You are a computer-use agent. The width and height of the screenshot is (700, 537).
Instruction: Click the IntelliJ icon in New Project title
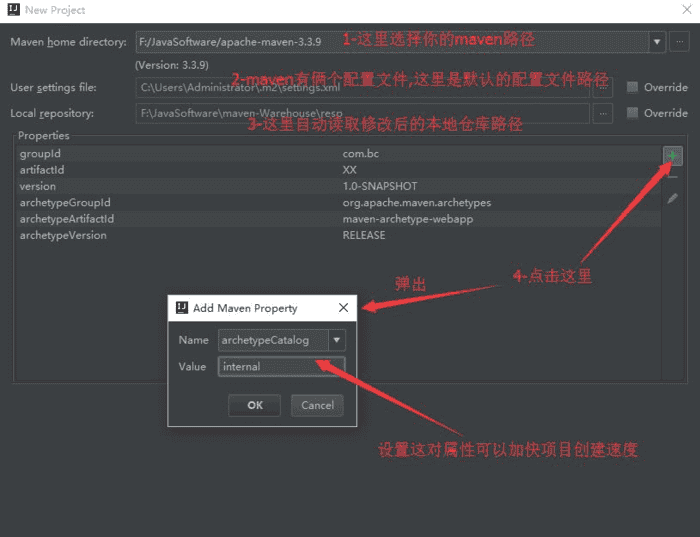click(14, 9)
